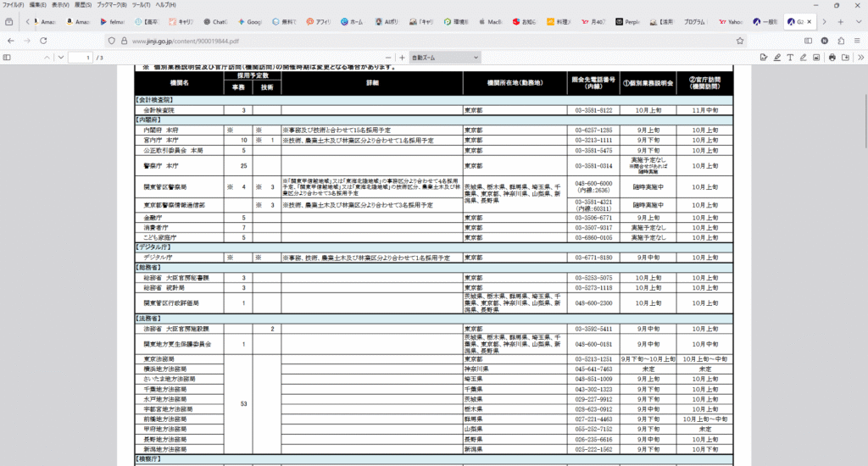Screen dimensions: 868x466
Task: Click the 機関名 column header
Action: tap(180, 83)
